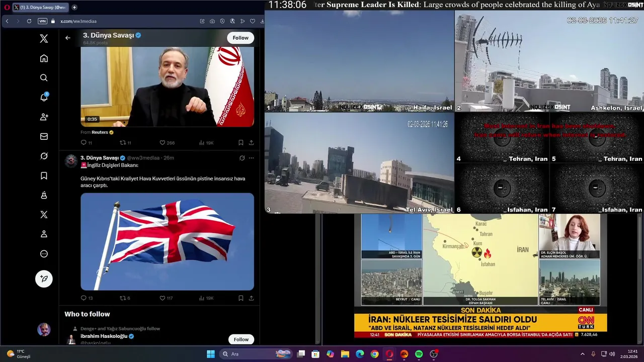This screenshot has height=362, width=644.
Task: Open Windows Start menu
Action: [211, 354]
